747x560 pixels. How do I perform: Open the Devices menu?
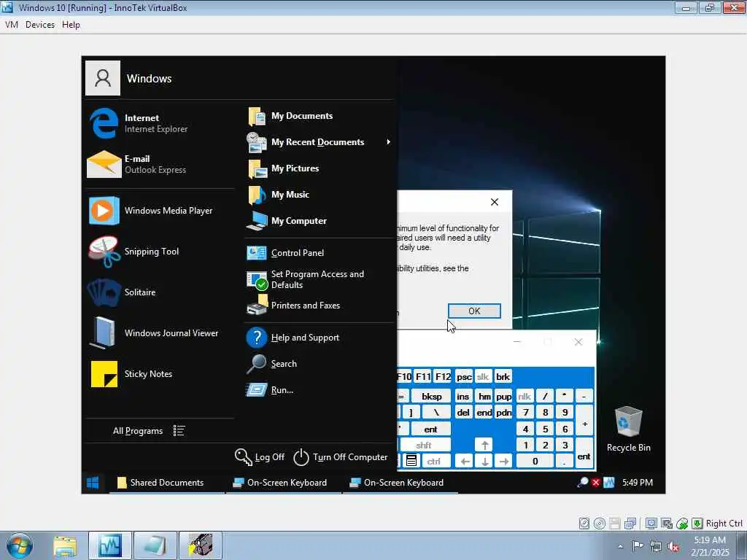[x=40, y=25]
